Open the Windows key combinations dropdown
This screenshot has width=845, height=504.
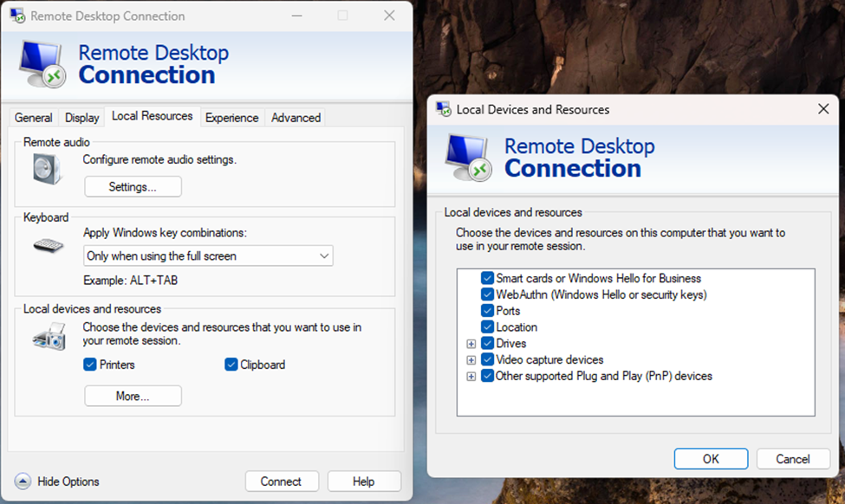pos(208,256)
